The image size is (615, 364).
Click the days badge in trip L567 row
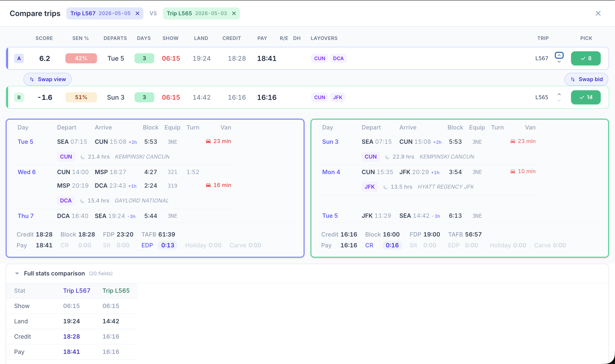[x=144, y=58]
